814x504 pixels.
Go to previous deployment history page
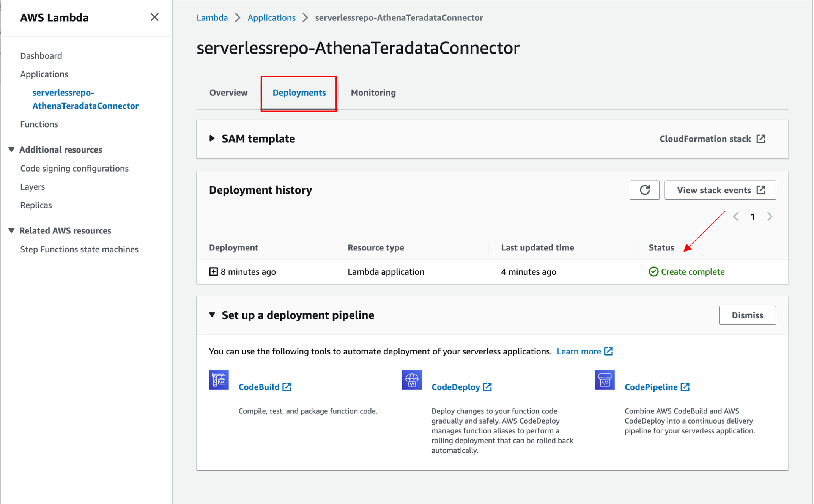point(736,217)
